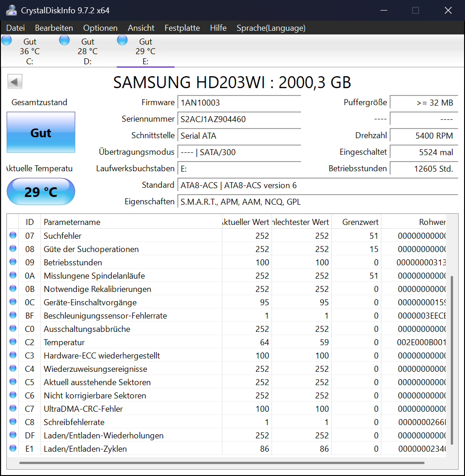Screen dimensions: 465x476
Task: Click the Laufwerksbuchstaben field E:
Action: click(x=239, y=169)
